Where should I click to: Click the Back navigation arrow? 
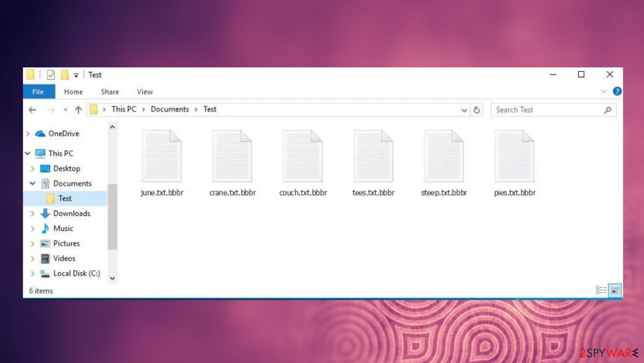[32, 110]
